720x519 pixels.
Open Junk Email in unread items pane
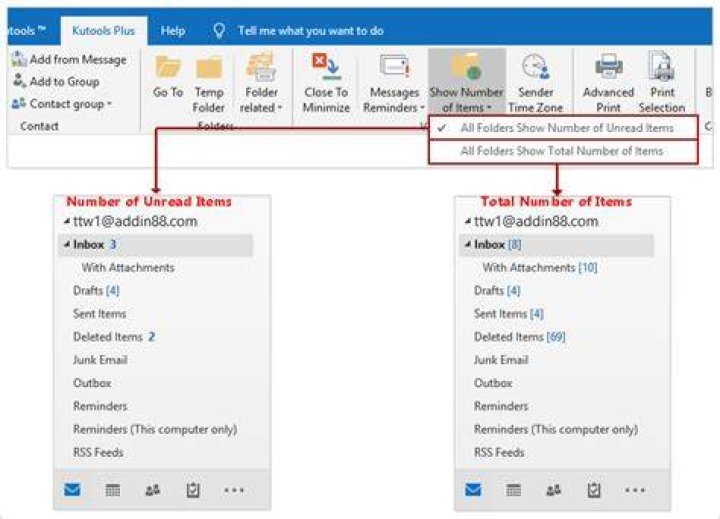[100, 360]
